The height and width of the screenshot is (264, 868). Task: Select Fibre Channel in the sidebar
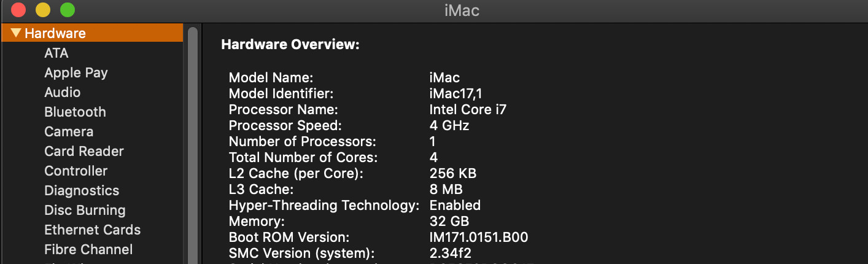point(88,249)
